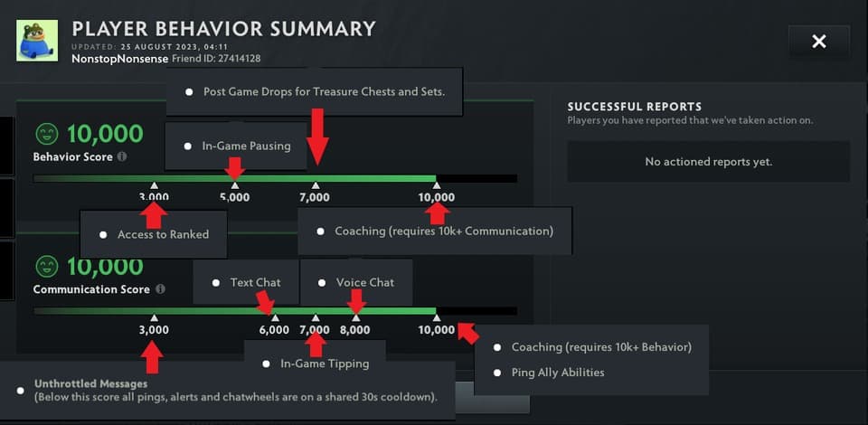Click the 6,000 marker on Communication Score bar
This screenshot has width=868, height=425.
point(274,329)
